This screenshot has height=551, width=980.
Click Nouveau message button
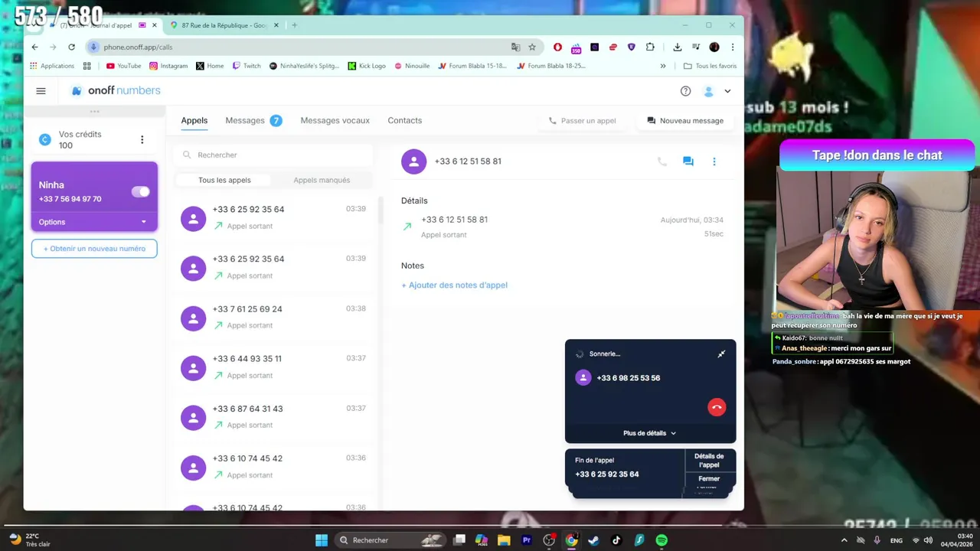click(x=685, y=120)
